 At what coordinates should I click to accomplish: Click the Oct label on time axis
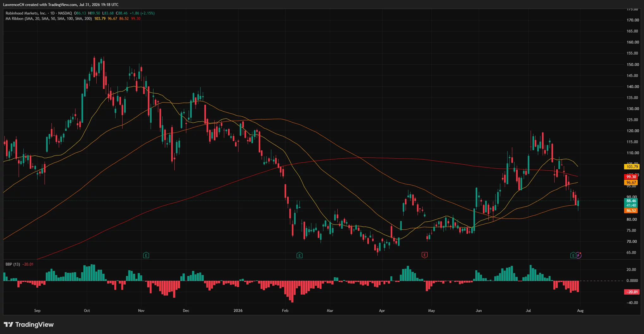(87, 311)
